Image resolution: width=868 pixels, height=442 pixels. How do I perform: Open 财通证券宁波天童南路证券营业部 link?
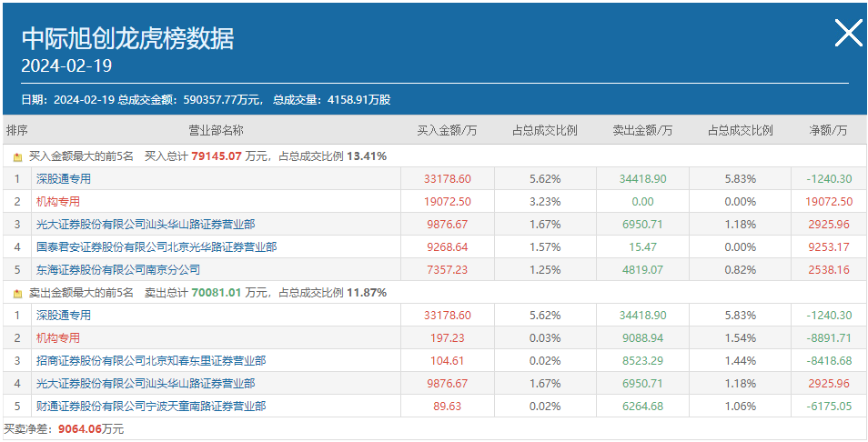pyautogui.click(x=151, y=406)
